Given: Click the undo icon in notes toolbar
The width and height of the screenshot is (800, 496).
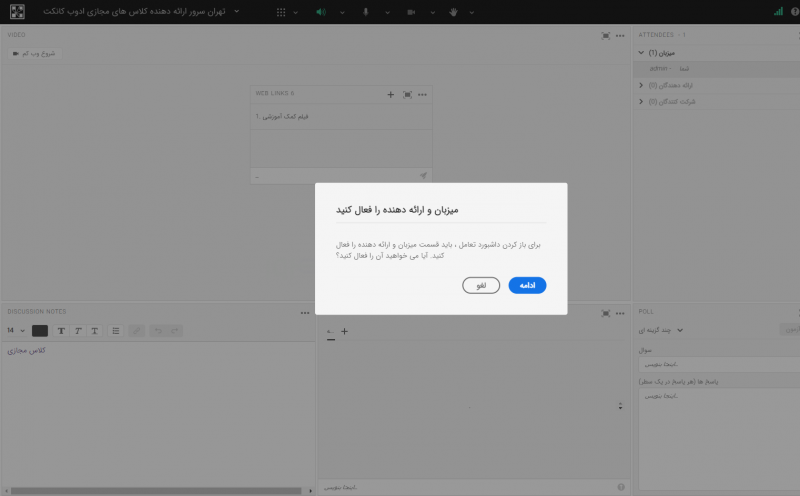Looking at the screenshot, I should (158, 331).
